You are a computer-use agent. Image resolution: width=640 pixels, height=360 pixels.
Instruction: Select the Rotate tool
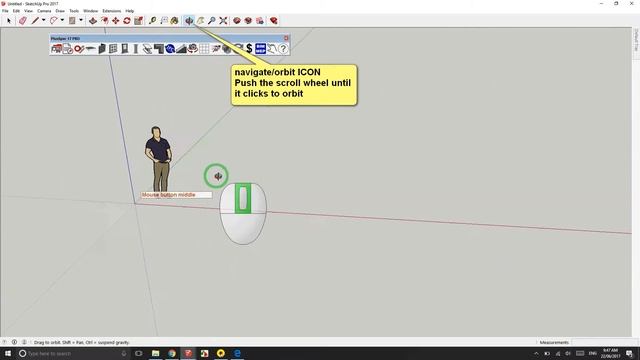[127, 20]
